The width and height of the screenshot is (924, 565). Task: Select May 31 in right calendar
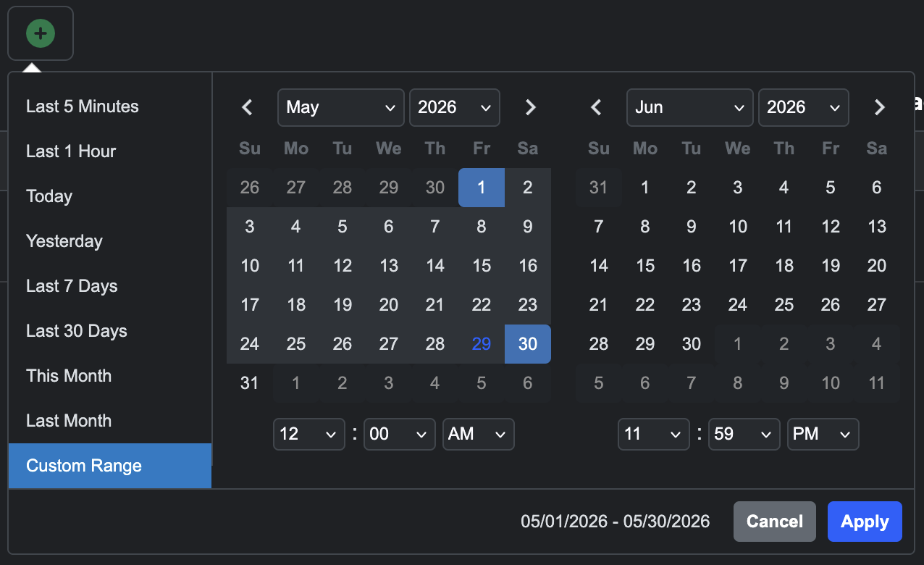pos(599,188)
